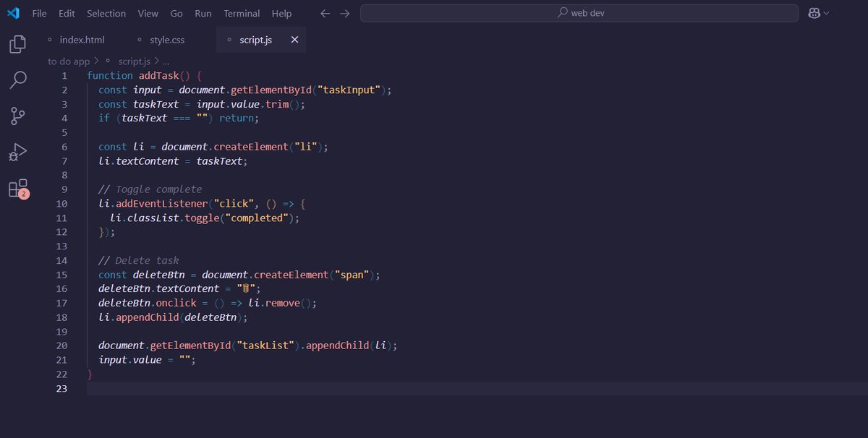
Task: Open the chevron beside the accounts icon
Action: click(825, 12)
